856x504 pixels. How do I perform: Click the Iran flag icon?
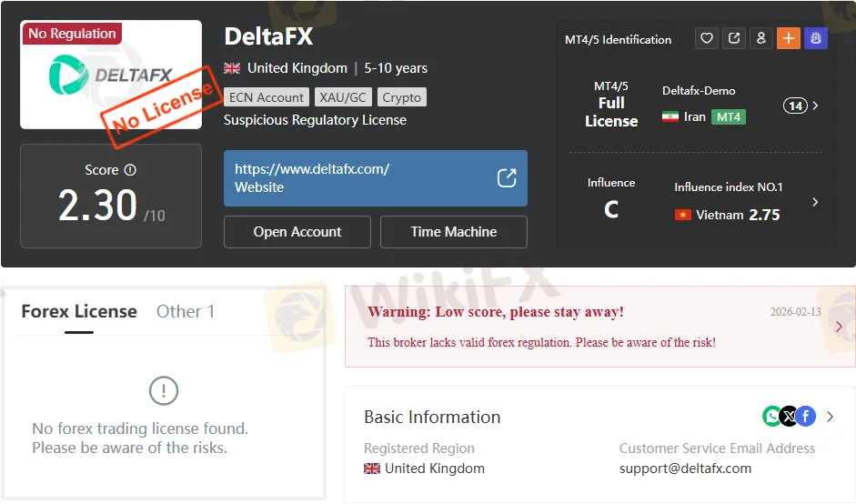[x=670, y=116]
